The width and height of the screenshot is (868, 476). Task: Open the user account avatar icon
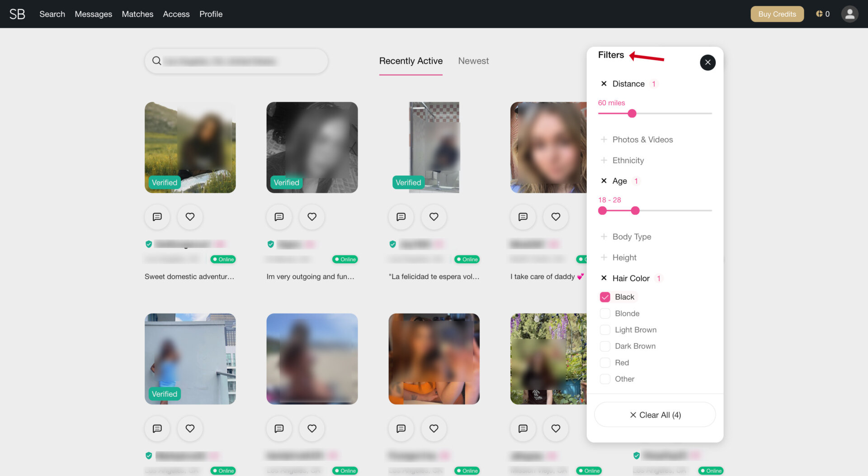pos(849,14)
